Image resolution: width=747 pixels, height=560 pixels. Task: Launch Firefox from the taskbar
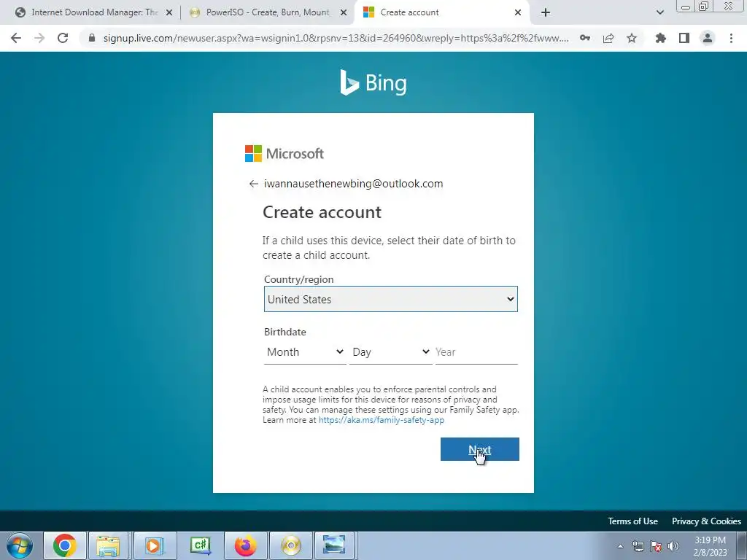point(245,545)
